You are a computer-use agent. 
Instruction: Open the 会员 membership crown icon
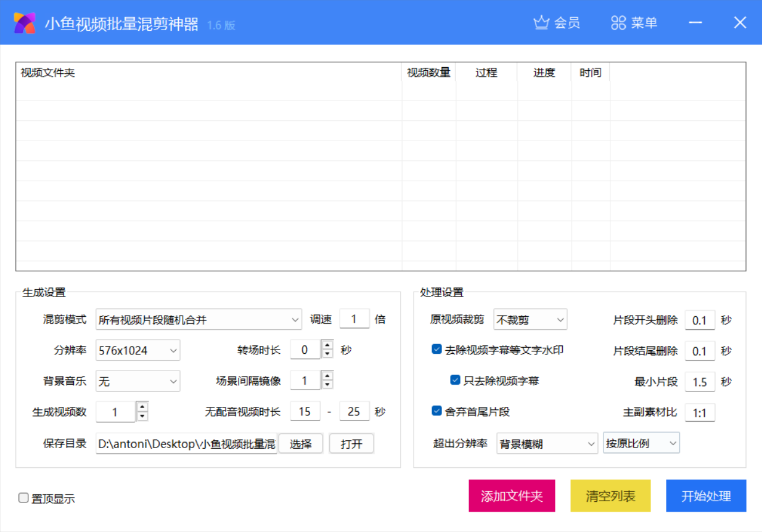[541, 22]
